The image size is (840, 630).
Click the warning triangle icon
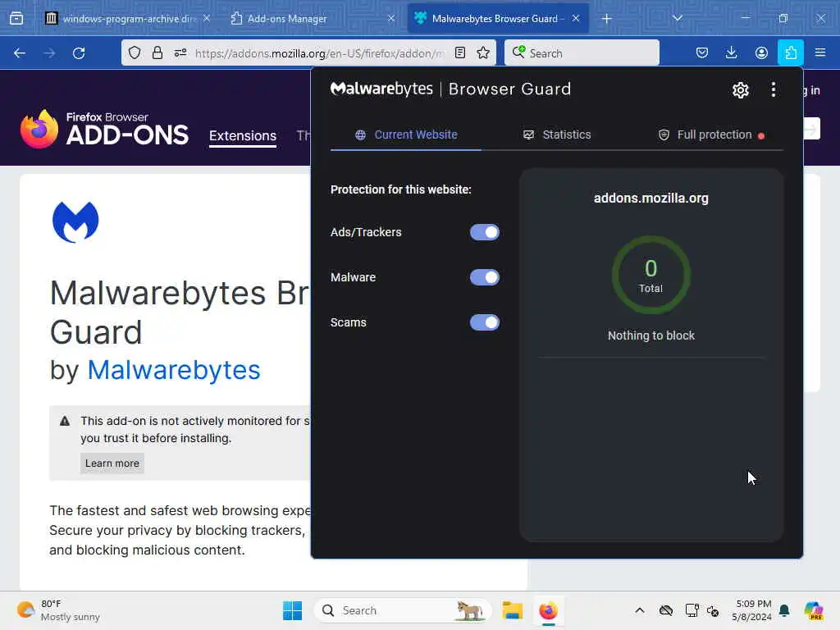pyautogui.click(x=65, y=421)
